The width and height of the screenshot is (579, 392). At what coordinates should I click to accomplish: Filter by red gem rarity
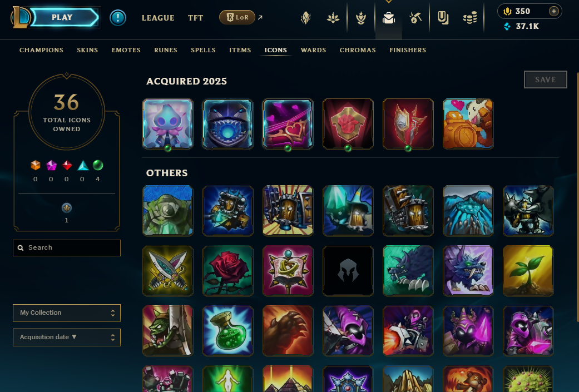click(x=67, y=165)
